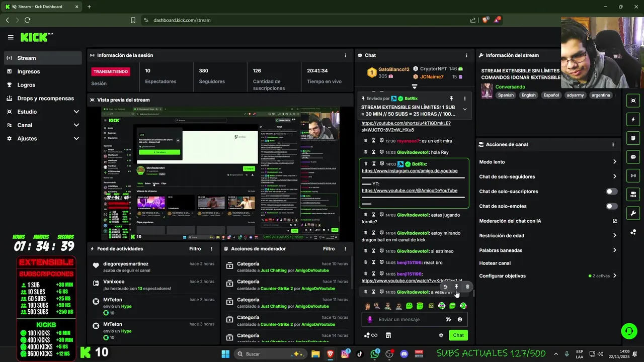This screenshot has height=362, width=644.
Task: Open WhatsApp from the taskbar
Action: click(375, 354)
